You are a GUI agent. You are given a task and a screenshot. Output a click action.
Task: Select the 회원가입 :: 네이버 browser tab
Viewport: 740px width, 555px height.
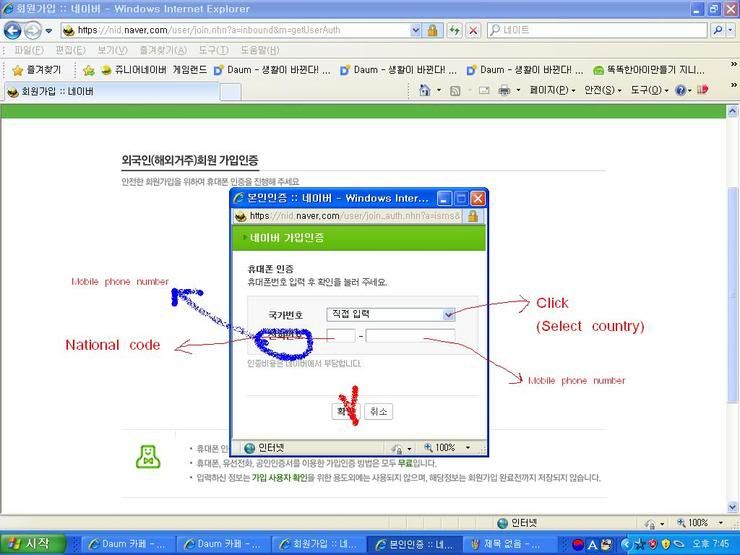pos(112,92)
